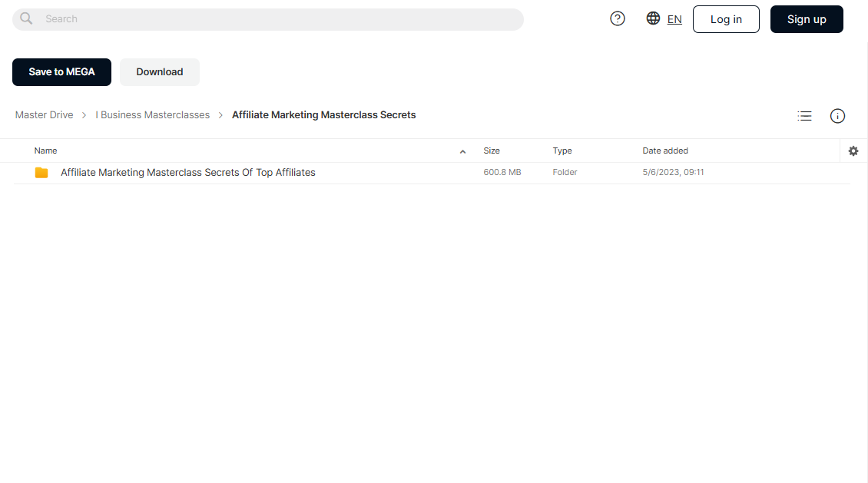Select Affiliate Marketing Masterclass Secrets Of Top Affiliates folder
Viewport: 868px width, 483px height.
click(x=188, y=173)
